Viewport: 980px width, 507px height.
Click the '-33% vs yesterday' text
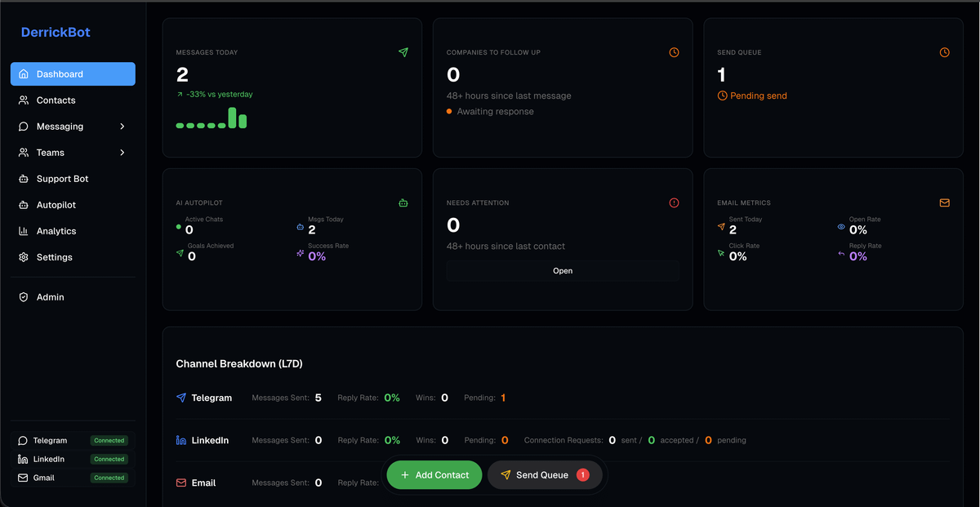[x=220, y=95]
